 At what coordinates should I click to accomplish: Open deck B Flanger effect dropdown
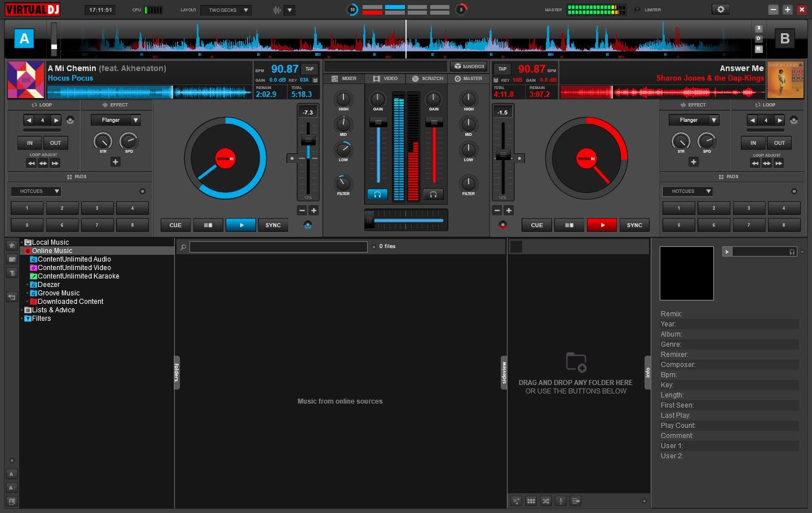[694, 120]
